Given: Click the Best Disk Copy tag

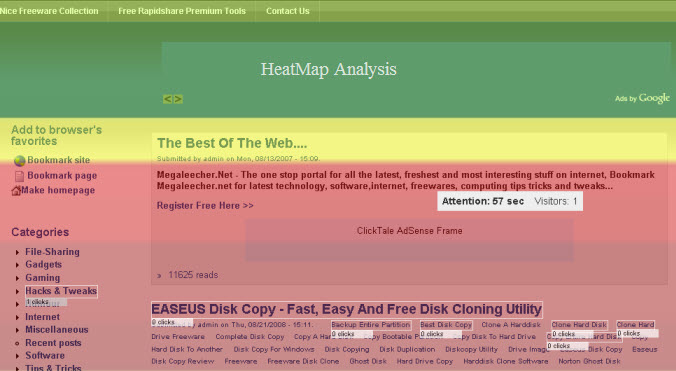Looking at the screenshot, I should click(x=446, y=324).
